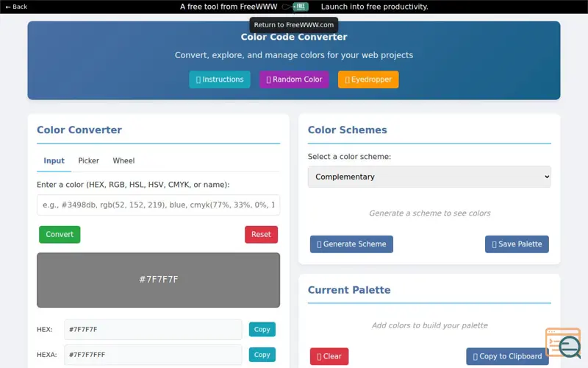This screenshot has width=588, height=368.
Task: Click the 'Color Code Converter' heading
Action: coord(294,37)
